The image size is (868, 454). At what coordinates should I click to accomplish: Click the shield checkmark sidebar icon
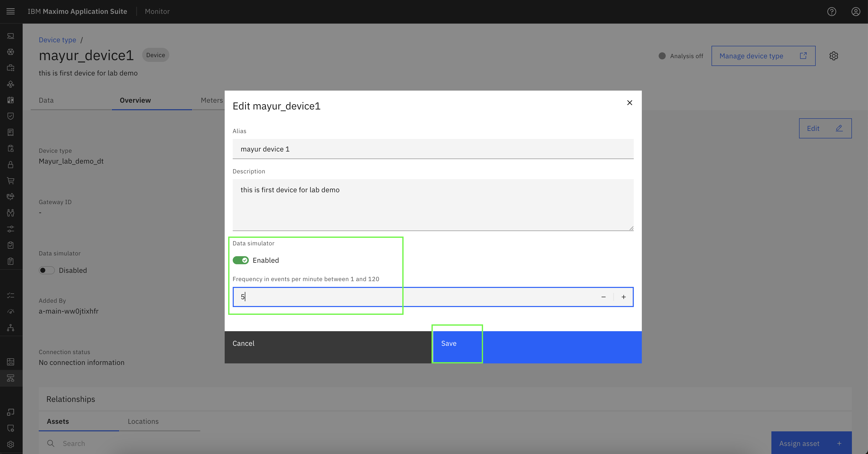click(x=11, y=116)
